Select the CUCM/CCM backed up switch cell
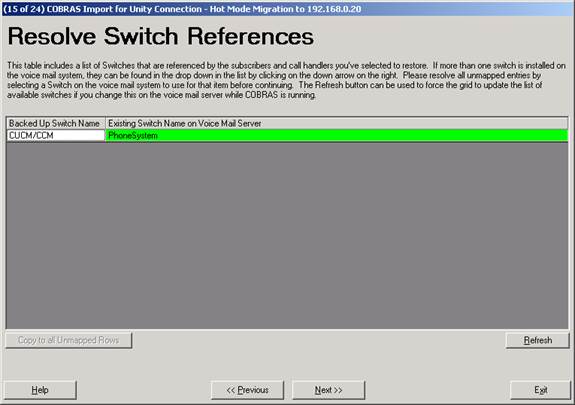 coord(56,136)
